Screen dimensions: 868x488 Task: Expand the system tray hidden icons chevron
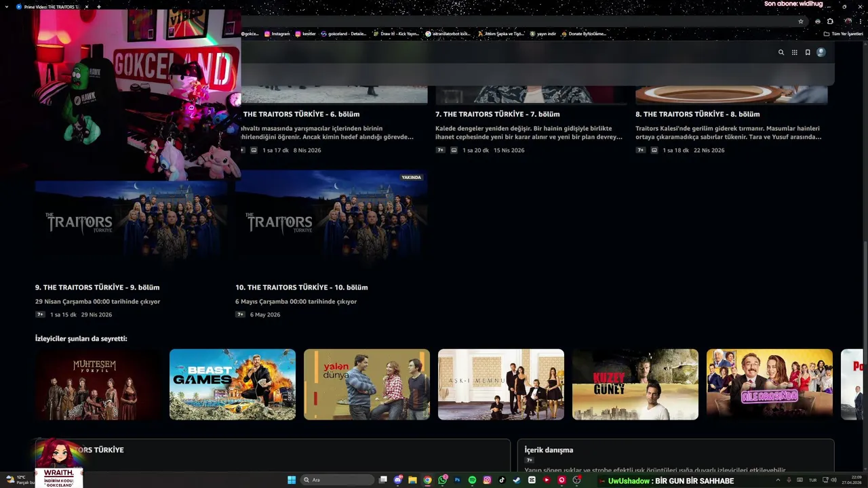(778, 480)
